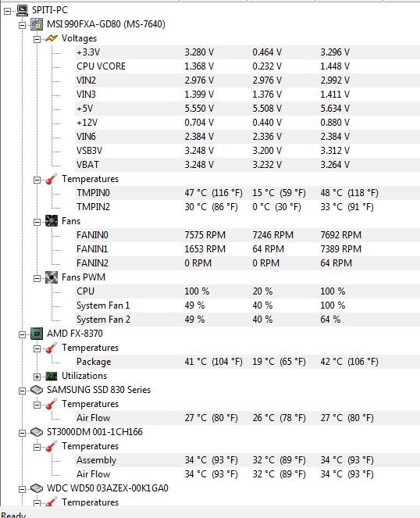This screenshot has height=518, width=420.
Task: Click the ST3000DM drive icon
Action: 37,432
